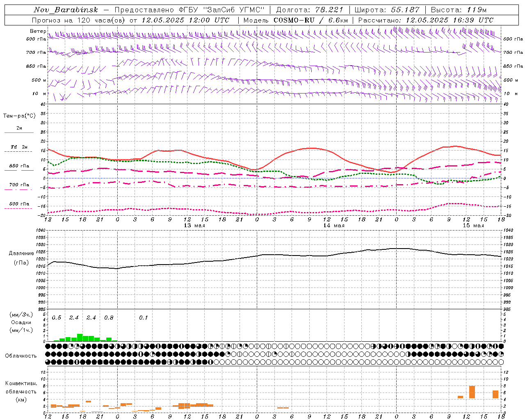Select the '(мм/3ч.)' precipitation unit label
This screenshot has width=525, height=420.
click(x=21, y=315)
